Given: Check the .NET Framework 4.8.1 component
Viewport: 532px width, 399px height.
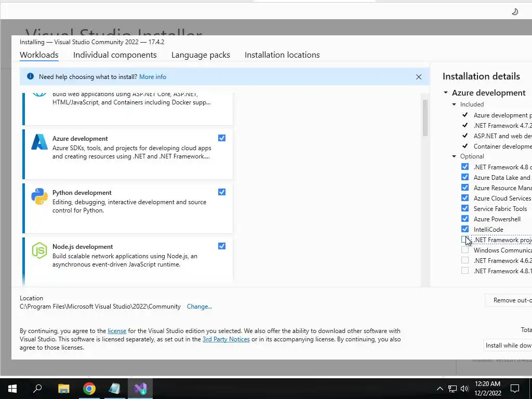Looking at the screenshot, I should point(465,271).
